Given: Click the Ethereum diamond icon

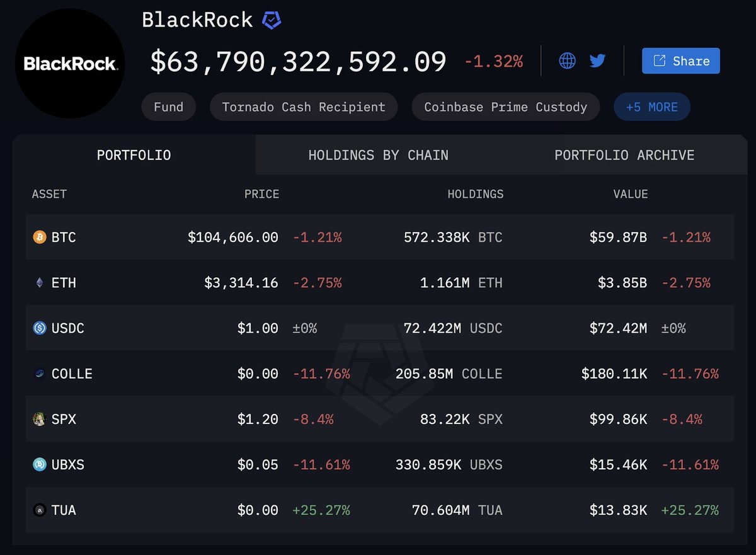Looking at the screenshot, I should point(40,283).
